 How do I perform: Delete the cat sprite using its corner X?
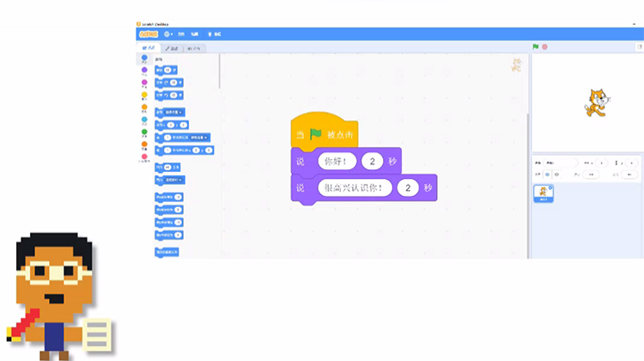551,187
